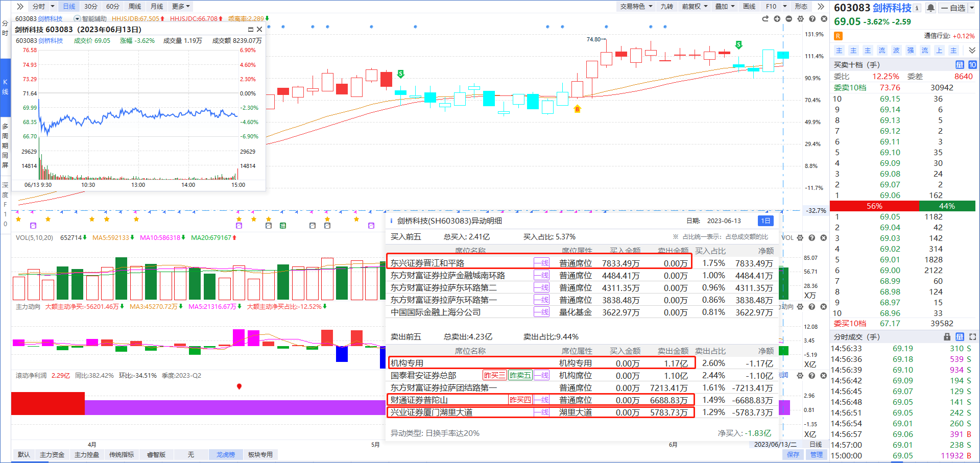
Task: Open the 交易特色 dropdown
Action: [636, 7]
